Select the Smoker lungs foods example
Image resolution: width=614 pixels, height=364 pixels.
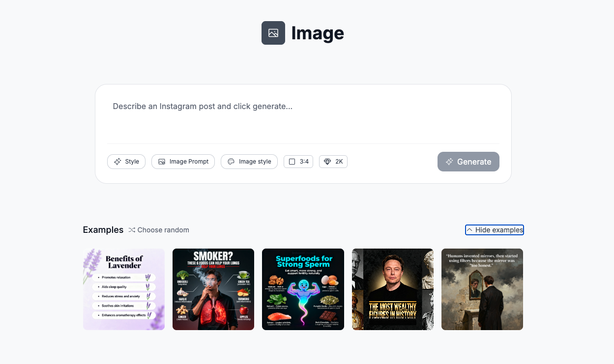pyautogui.click(x=213, y=289)
